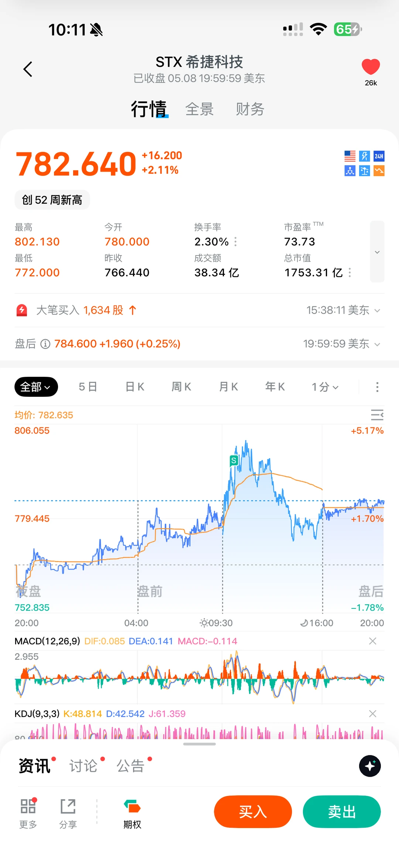Close the KDJ indicator panel
Viewport: 399px width, 868px height.
coord(373,713)
